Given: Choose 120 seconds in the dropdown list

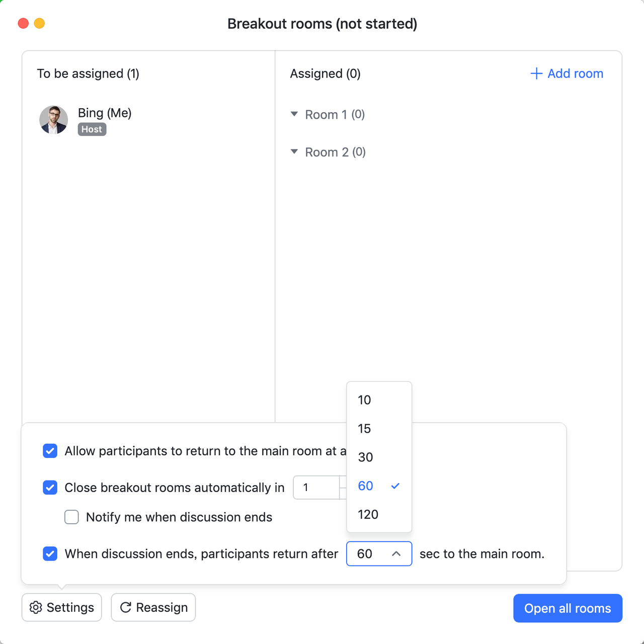Looking at the screenshot, I should [x=368, y=515].
